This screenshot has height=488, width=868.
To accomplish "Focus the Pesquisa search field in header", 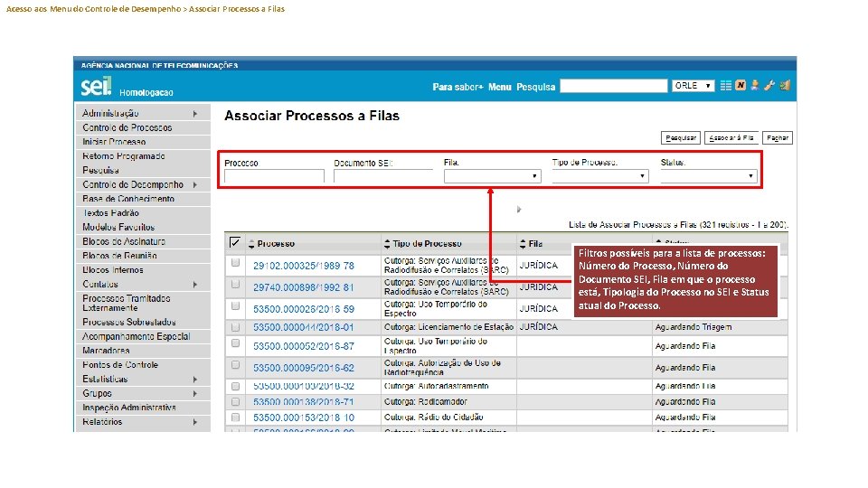I will tap(613, 86).
